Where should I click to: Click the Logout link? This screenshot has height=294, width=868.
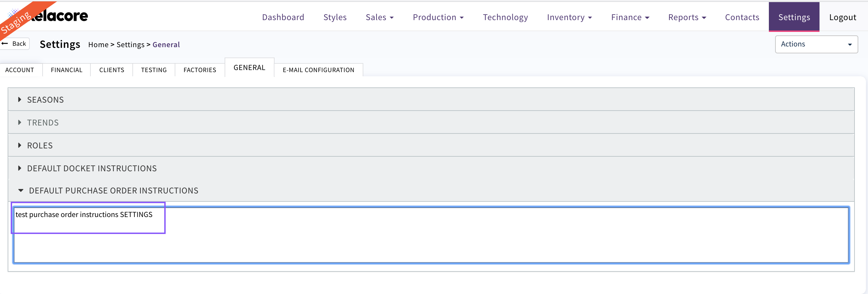click(x=842, y=17)
